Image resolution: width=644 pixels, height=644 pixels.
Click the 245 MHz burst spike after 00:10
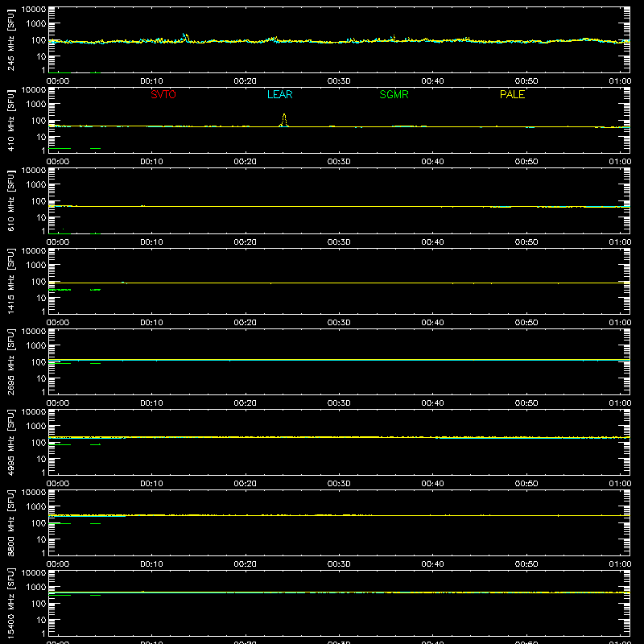point(185,36)
